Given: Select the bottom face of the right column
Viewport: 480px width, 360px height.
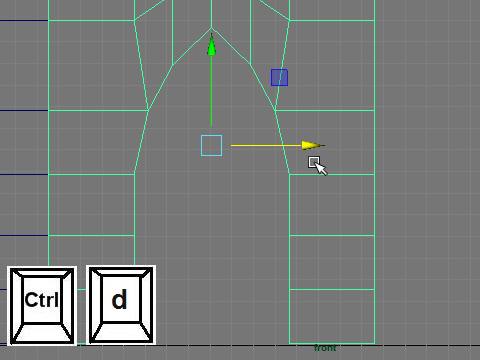Looking at the screenshot, I should pos(332,316).
